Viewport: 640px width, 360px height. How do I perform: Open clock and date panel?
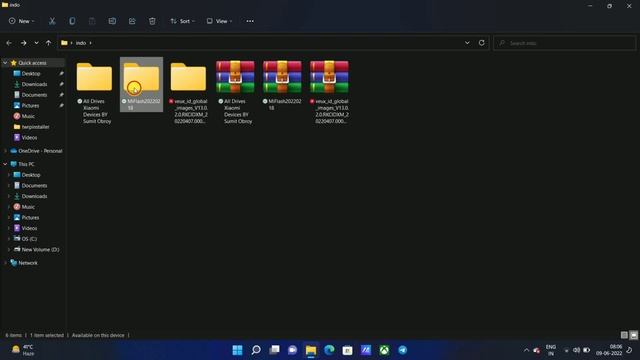[609, 350]
